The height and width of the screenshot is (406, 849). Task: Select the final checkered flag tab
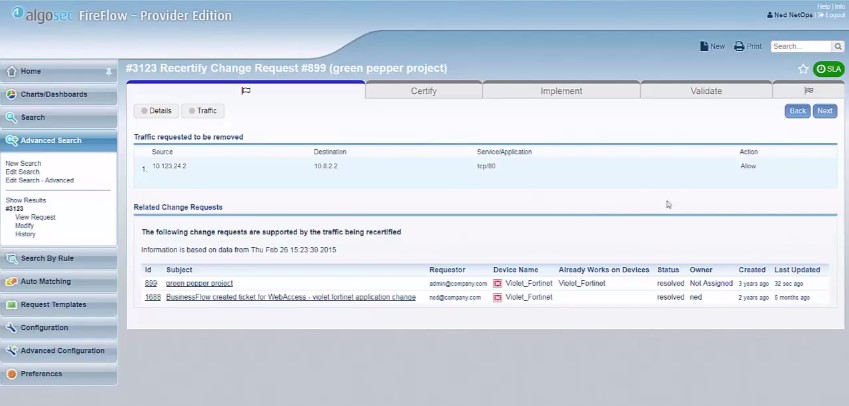pos(808,91)
